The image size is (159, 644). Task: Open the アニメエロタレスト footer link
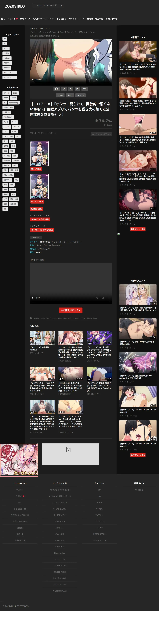click(x=59, y=502)
